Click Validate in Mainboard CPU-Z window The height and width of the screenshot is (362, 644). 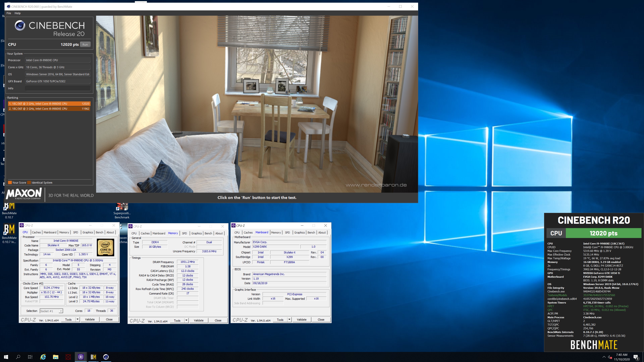(x=302, y=320)
